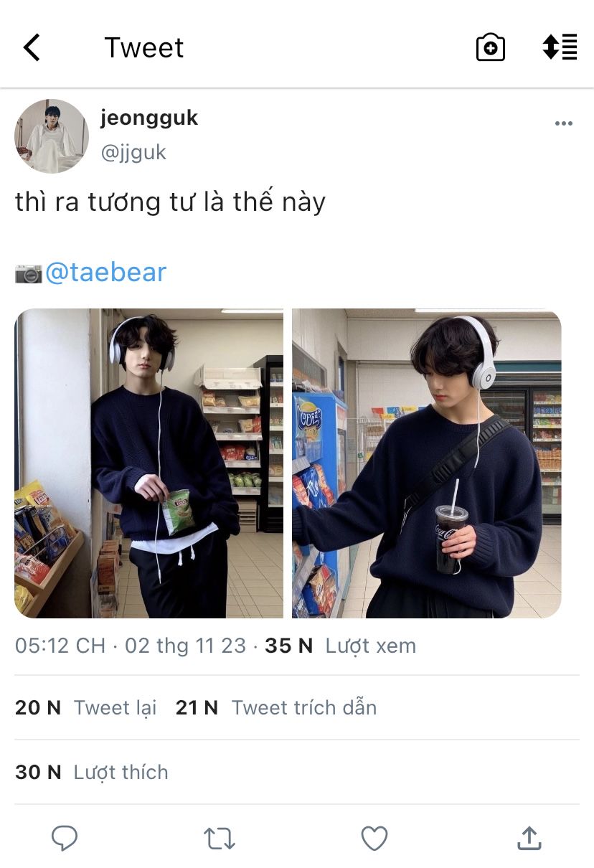View the 21 N Tweet trích dẫn list

tap(276, 708)
